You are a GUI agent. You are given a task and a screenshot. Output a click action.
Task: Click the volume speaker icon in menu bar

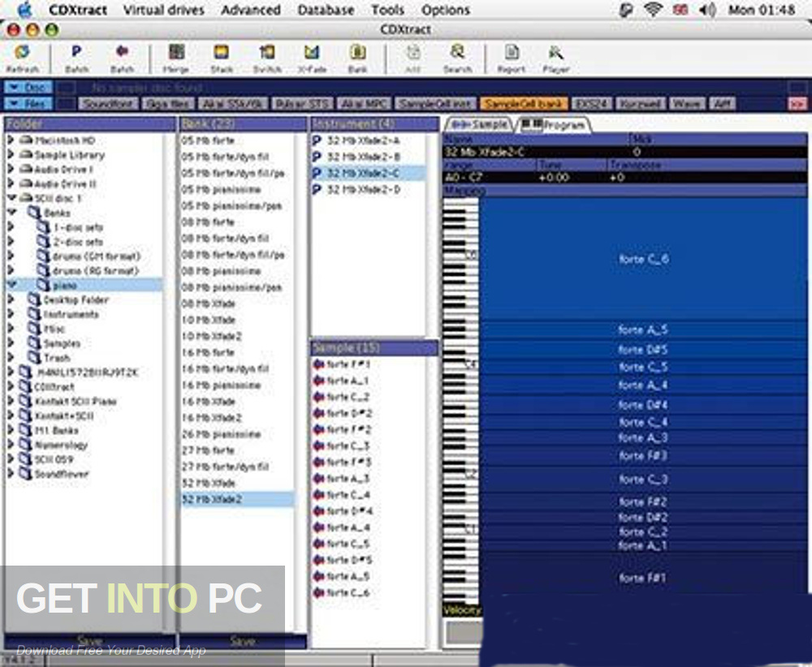point(707,9)
